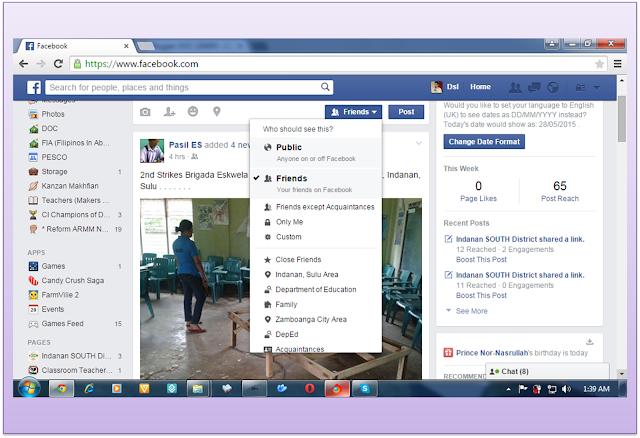
Task: Select Zamboanga City Area audience
Action: [x=316, y=320]
